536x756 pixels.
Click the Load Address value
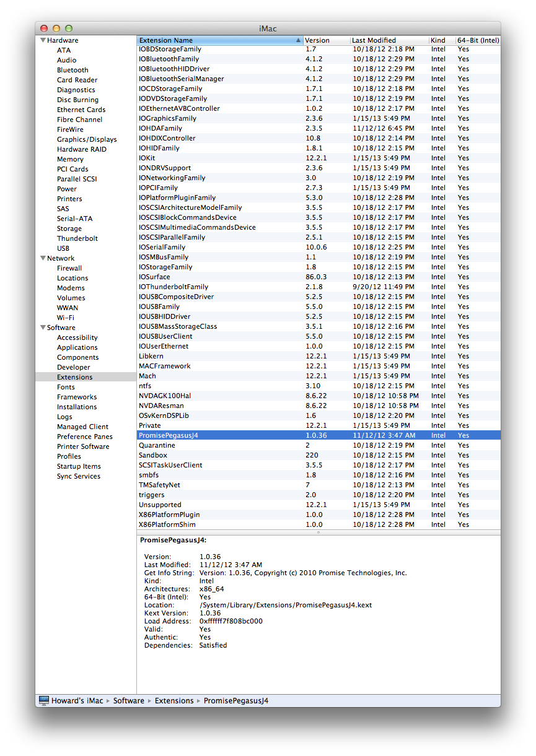231,621
